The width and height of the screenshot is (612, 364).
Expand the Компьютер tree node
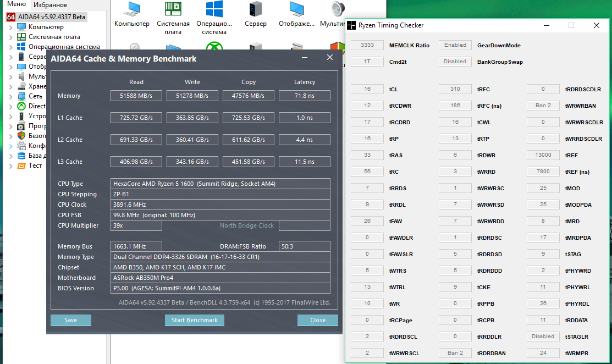(11, 27)
